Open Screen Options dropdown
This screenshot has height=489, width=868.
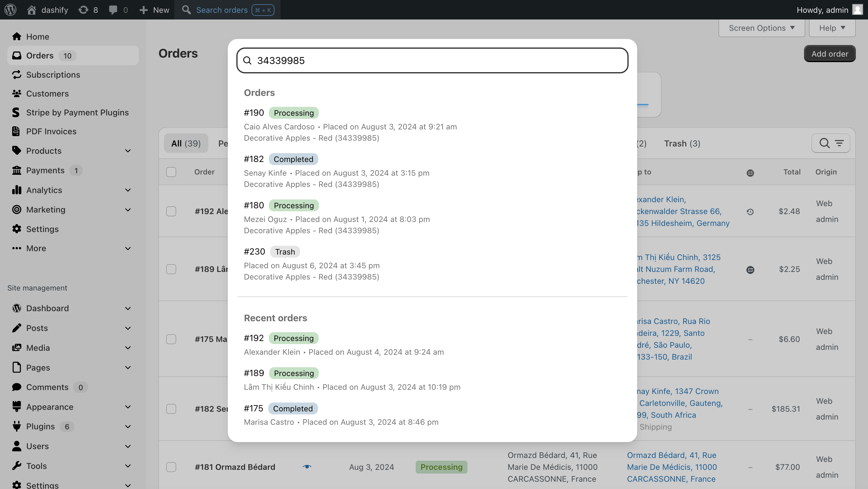[x=761, y=27]
